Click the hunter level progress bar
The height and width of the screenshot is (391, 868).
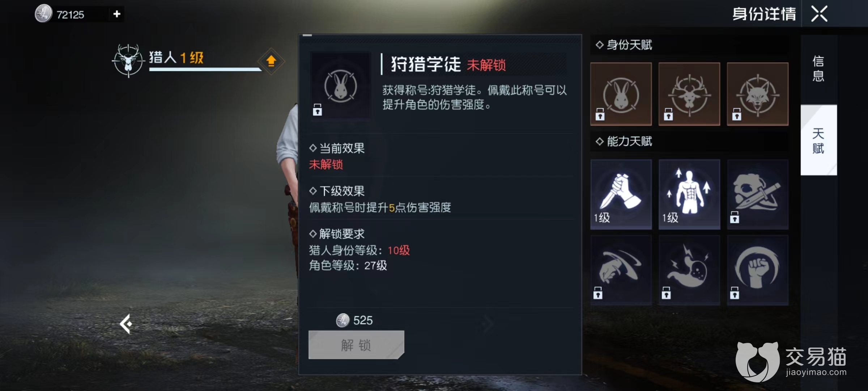point(205,69)
